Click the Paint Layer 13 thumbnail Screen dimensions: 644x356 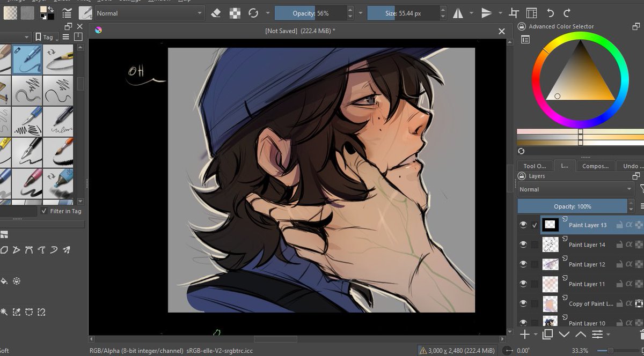550,225
